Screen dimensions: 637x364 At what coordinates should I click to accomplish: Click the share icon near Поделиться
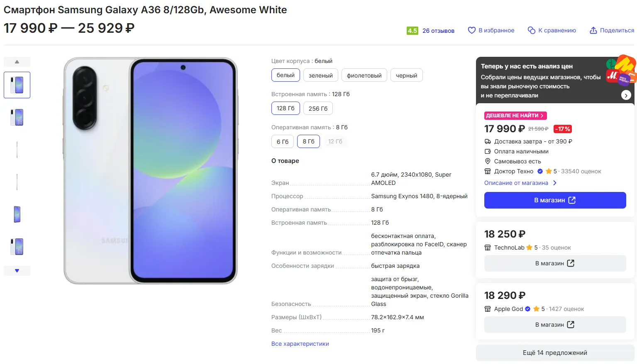tap(593, 30)
